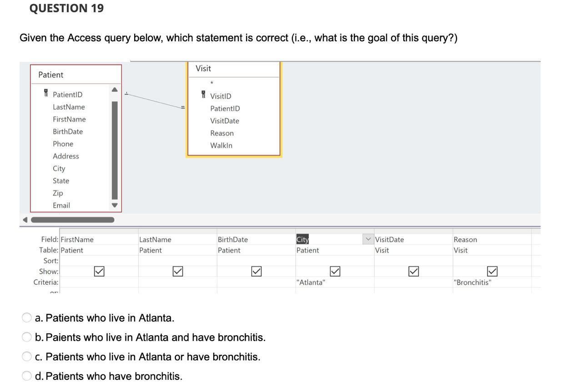Click the primary key icon beside VisitID

pyautogui.click(x=202, y=95)
